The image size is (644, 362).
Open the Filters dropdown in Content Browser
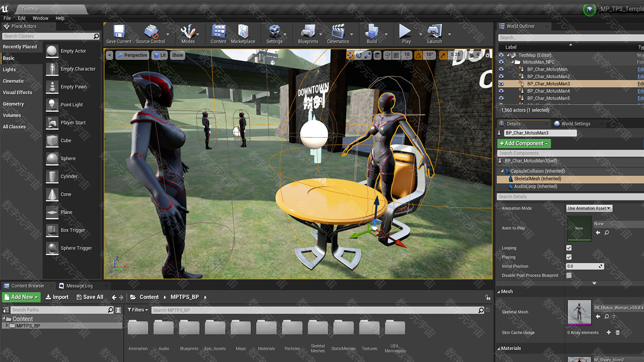click(138, 310)
